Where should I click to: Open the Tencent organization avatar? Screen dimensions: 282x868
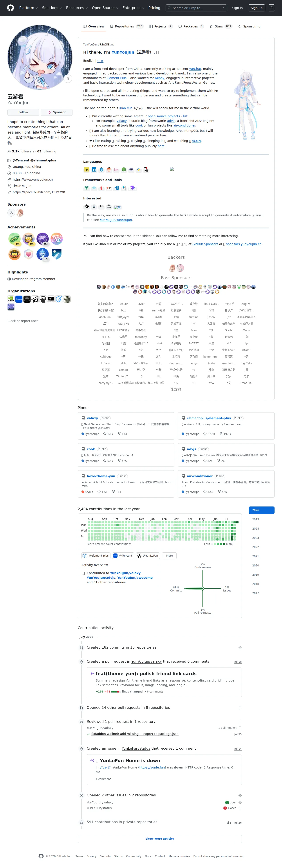(x=19, y=299)
